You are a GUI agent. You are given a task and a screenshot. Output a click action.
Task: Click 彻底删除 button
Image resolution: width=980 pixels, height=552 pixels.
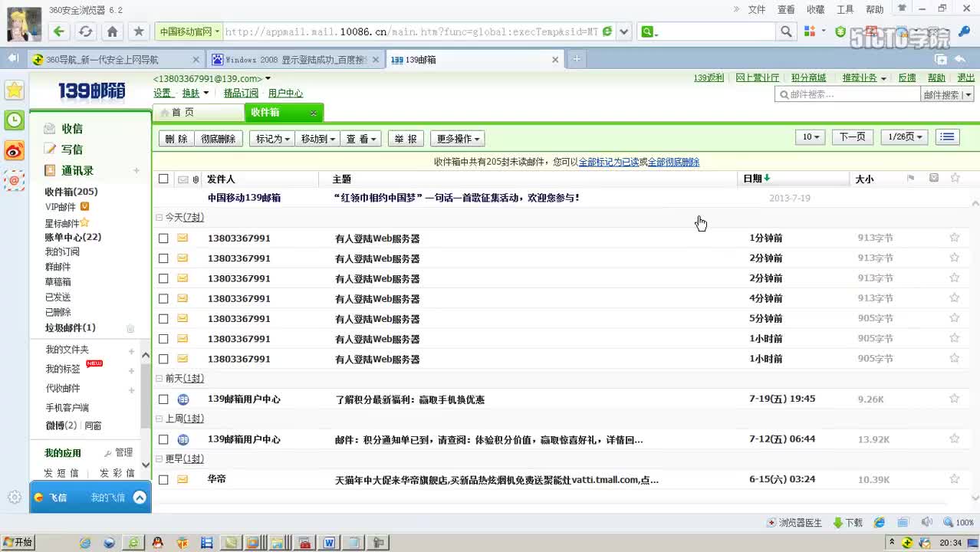[x=219, y=139]
